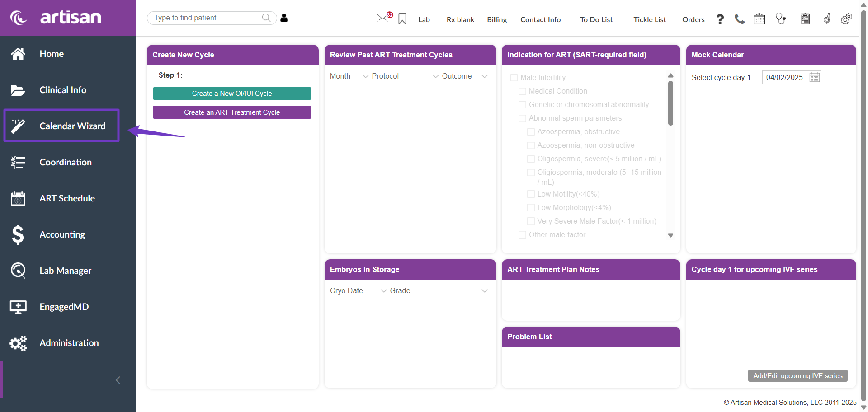Click the patient silhouette icon beside search
Image resolution: width=868 pixels, height=412 pixels.
284,18
